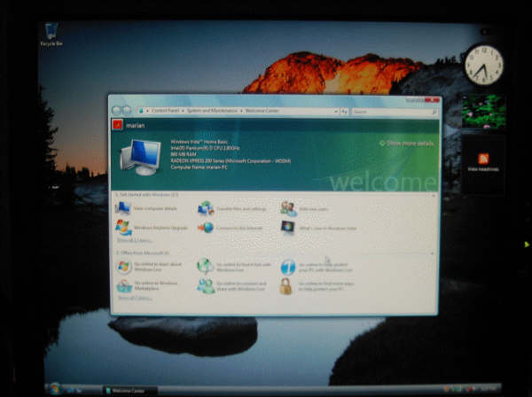The height and width of the screenshot is (397, 532).
Task: Click the marian user account picture
Action: [117, 125]
